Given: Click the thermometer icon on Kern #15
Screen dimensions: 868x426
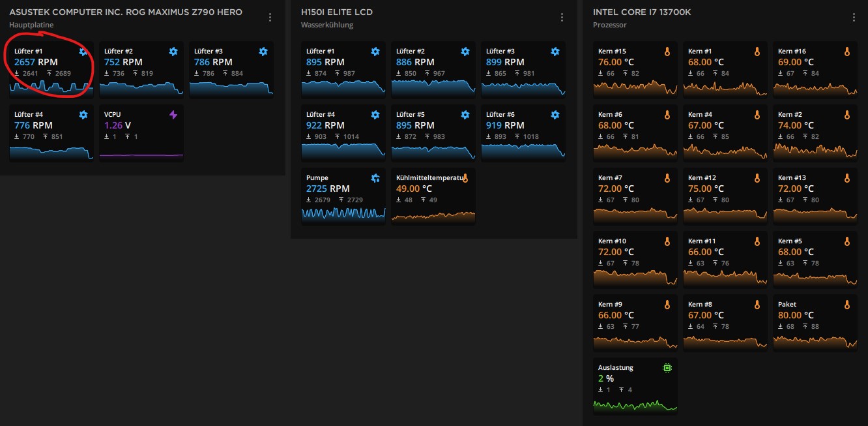Looking at the screenshot, I should pyautogui.click(x=667, y=52).
